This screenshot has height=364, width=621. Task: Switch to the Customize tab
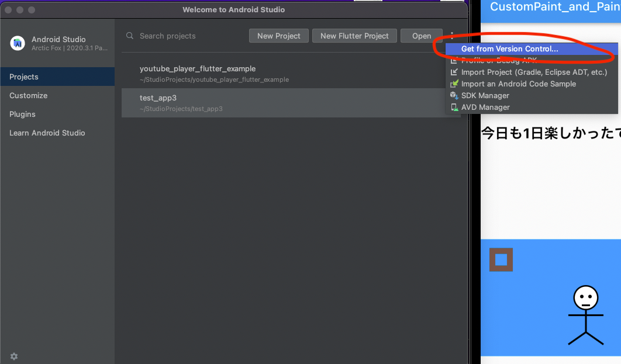pos(57,95)
